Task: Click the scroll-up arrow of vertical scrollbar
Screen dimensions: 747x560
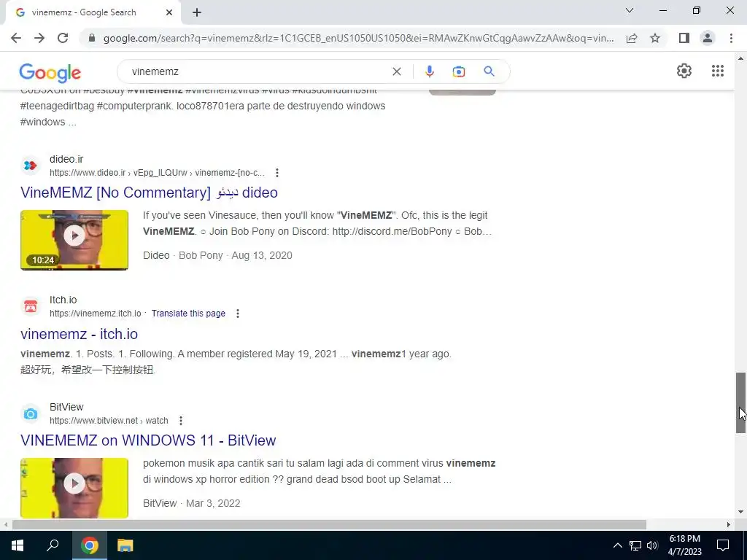Action: coord(740,58)
